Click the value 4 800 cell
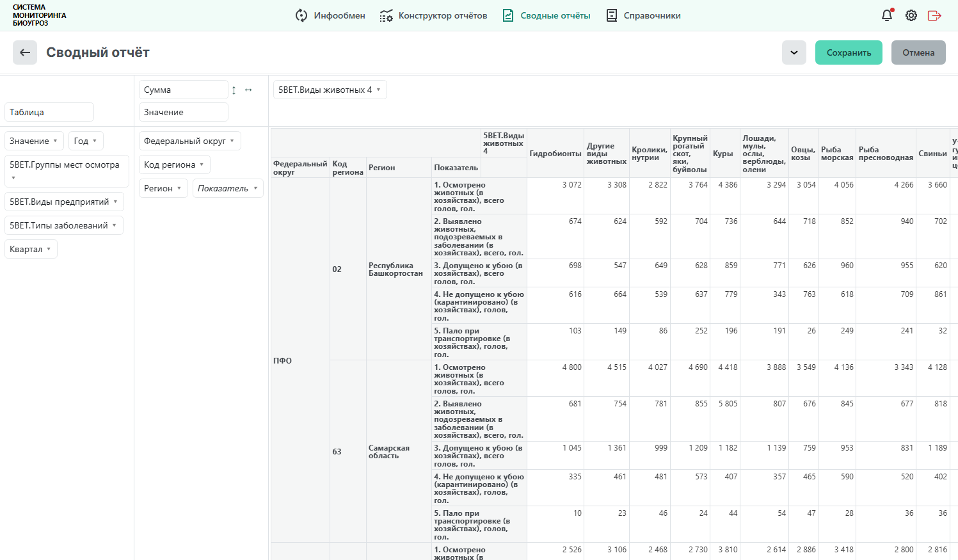 tap(555, 378)
